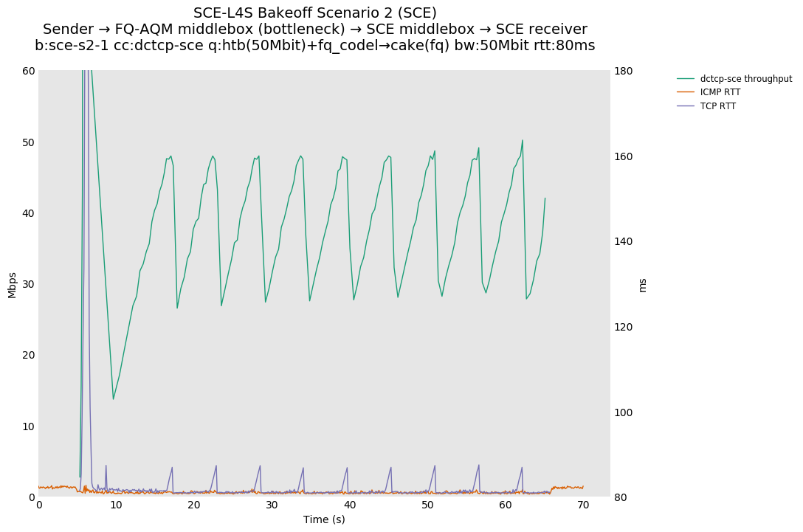Click the orange ICMP RTT legend swatch
803x532 pixels.
click(686, 92)
